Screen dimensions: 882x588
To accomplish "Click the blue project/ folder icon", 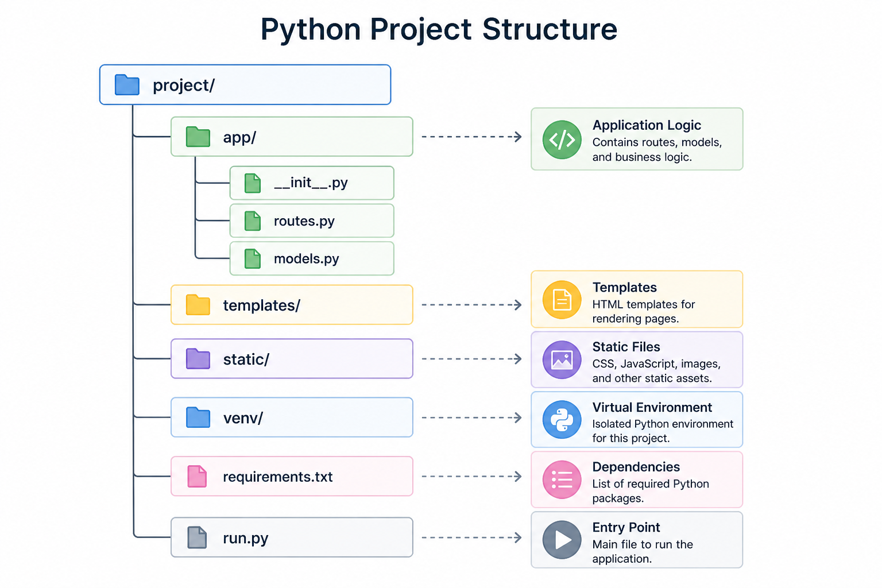I will [127, 84].
